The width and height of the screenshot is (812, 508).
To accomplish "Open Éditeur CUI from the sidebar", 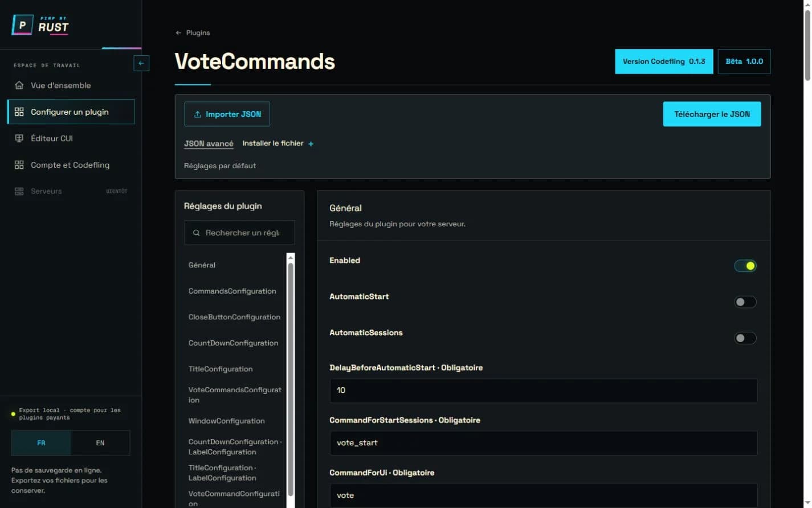I will pos(71,139).
